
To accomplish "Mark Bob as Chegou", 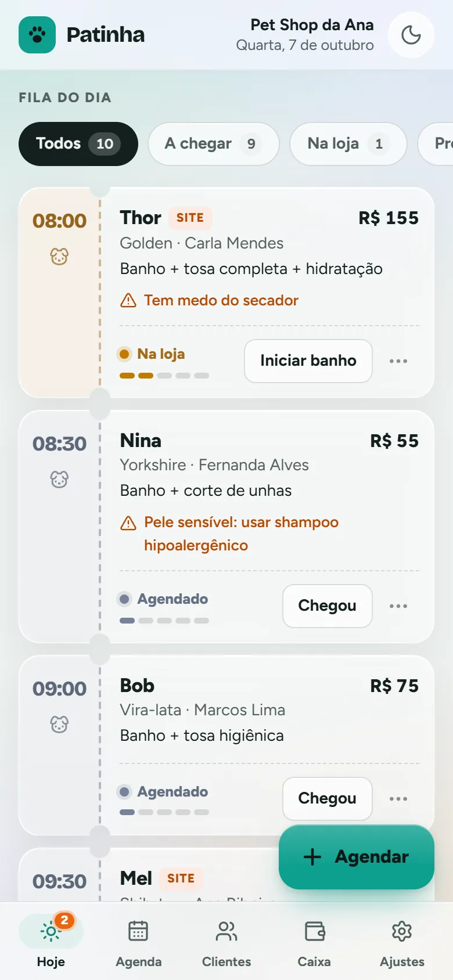I will coord(328,799).
